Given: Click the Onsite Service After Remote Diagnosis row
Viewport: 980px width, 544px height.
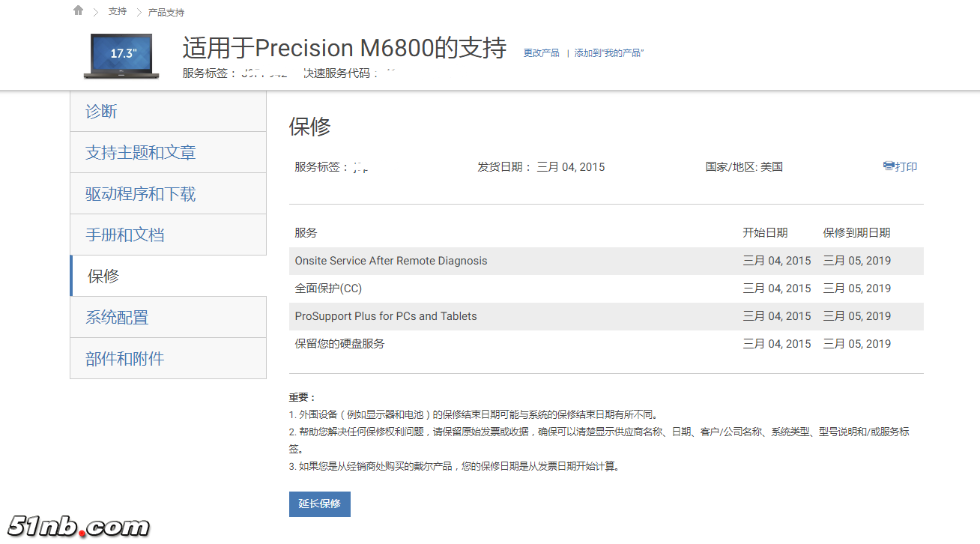Looking at the screenshot, I should (391, 260).
